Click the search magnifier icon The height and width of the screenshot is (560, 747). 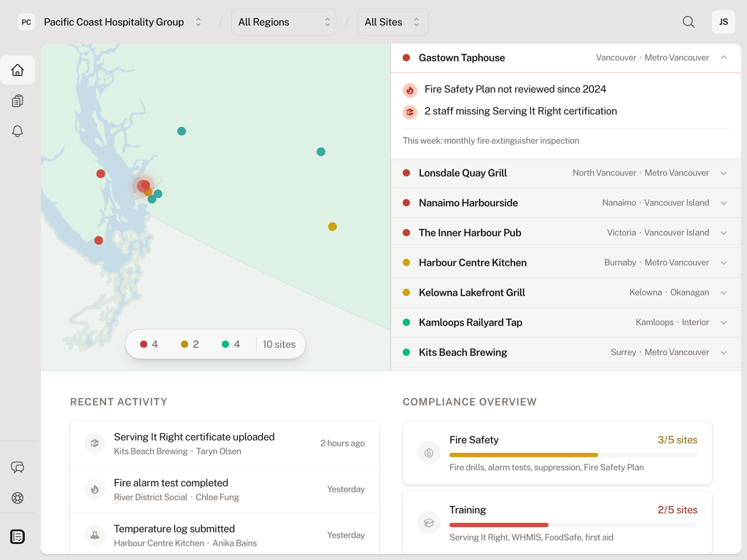[688, 22]
